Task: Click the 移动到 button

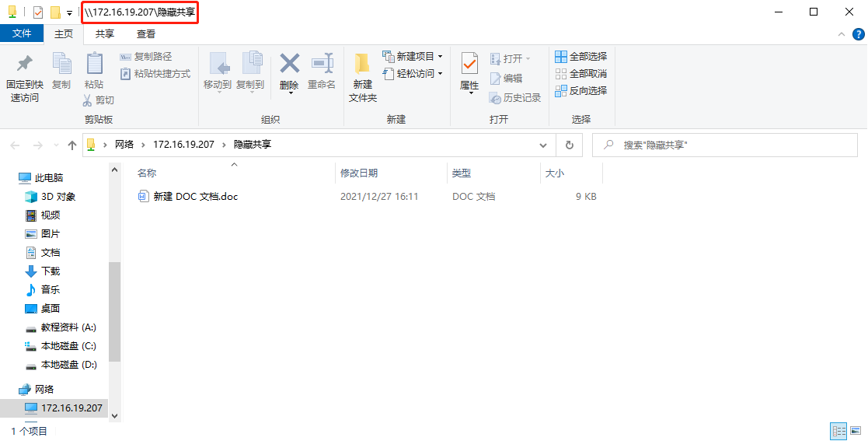Action: tap(217, 72)
